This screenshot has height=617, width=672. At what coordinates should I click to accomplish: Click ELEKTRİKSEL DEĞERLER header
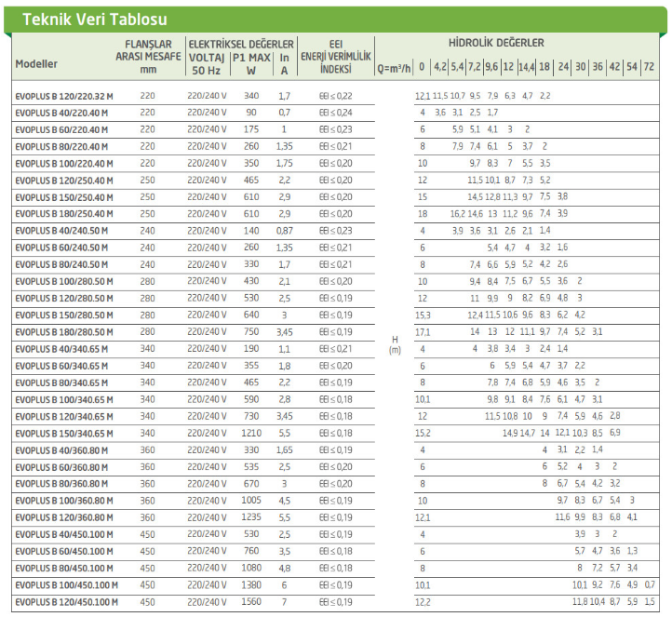241,44
